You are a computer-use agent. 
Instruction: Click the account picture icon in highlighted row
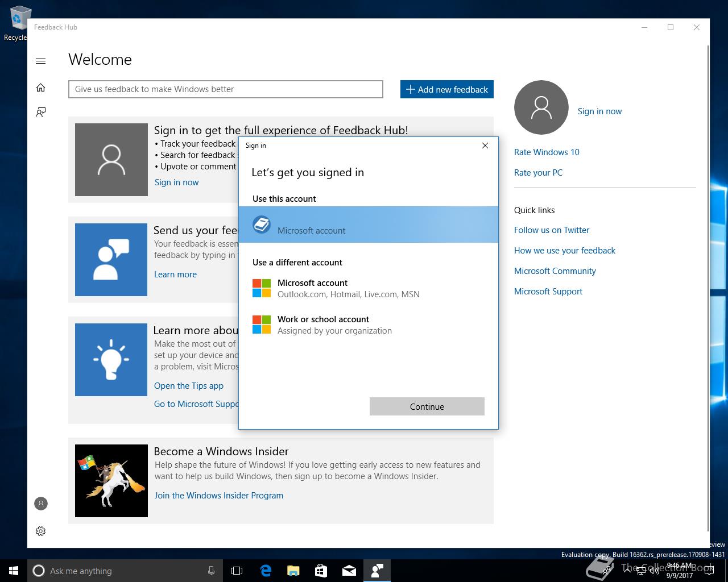tap(262, 225)
